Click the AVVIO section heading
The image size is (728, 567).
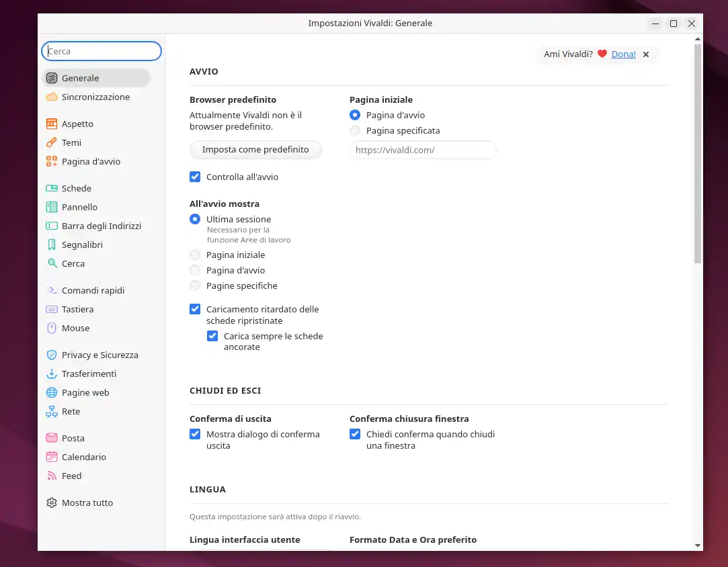point(204,71)
